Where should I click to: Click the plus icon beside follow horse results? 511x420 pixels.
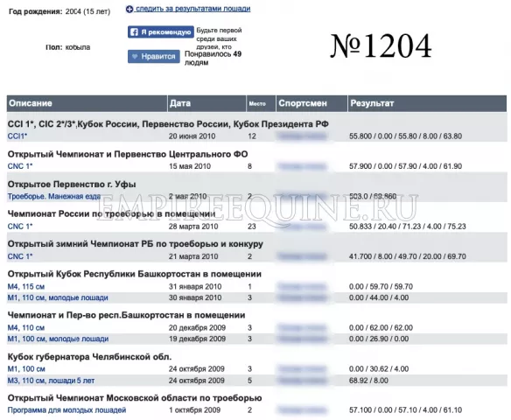pyautogui.click(x=129, y=9)
